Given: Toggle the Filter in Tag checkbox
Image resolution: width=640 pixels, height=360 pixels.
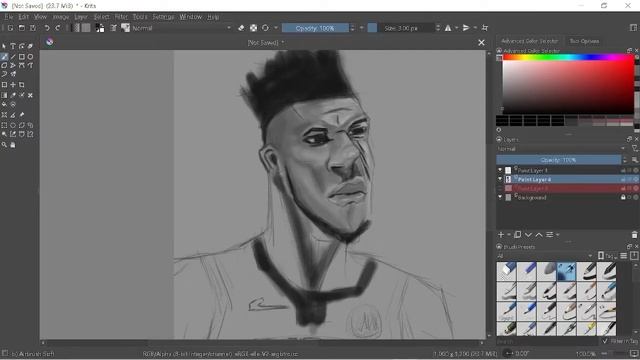Looking at the screenshot, I should pos(604,341).
